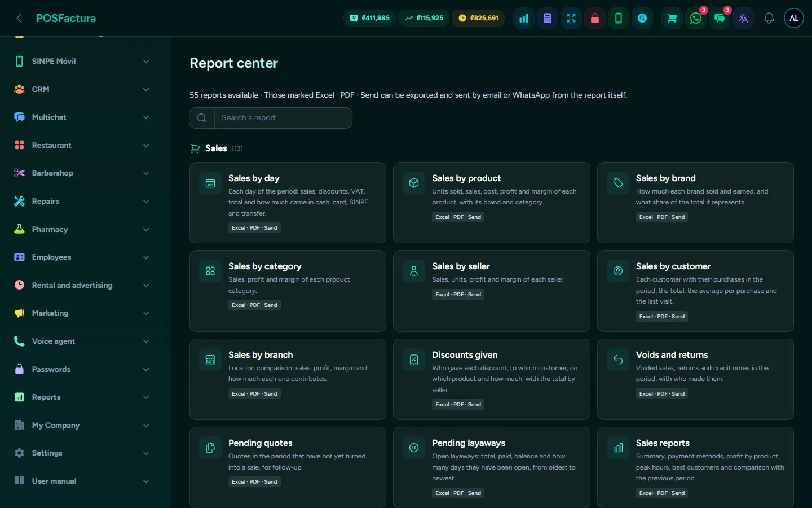Screen dimensions: 812x508
Task: Expand the Repairs chevron
Action: point(146,201)
